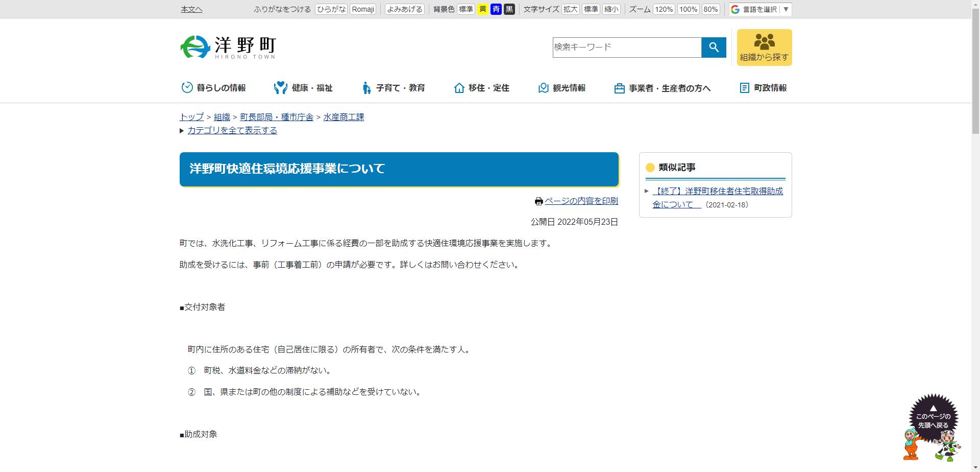Set zoom to 80%
Viewport: 980px width, 472px height.
coord(710,9)
